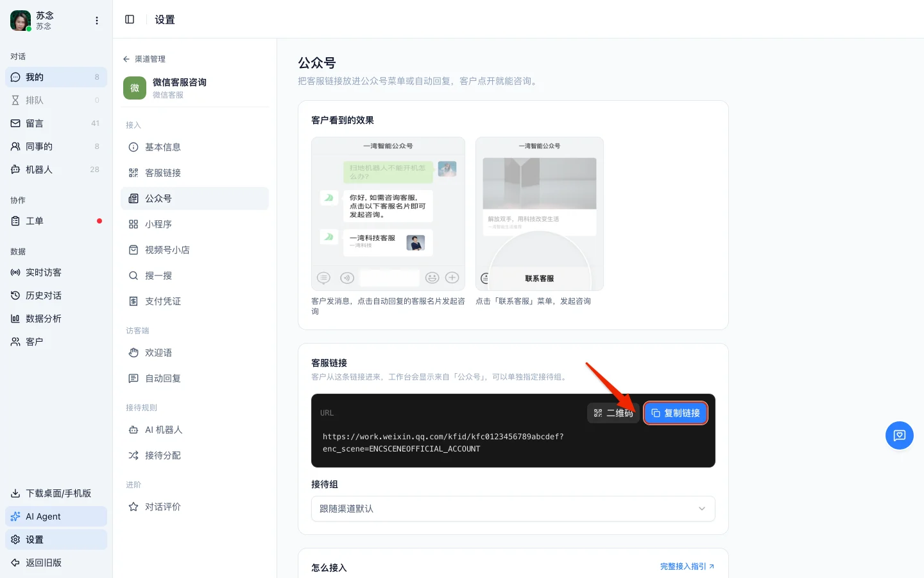Open 客户 page

coord(56,342)
